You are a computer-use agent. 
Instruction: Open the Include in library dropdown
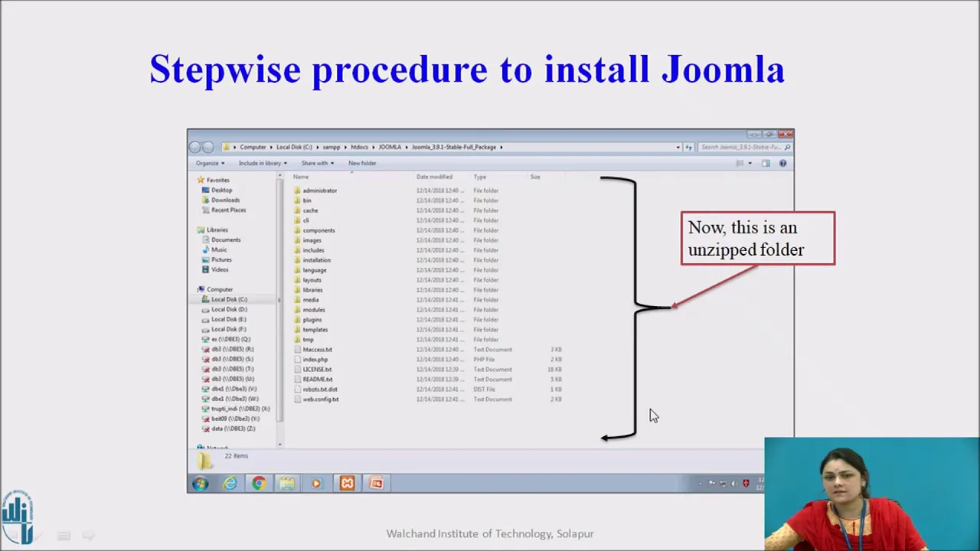(x=263, y=163)
